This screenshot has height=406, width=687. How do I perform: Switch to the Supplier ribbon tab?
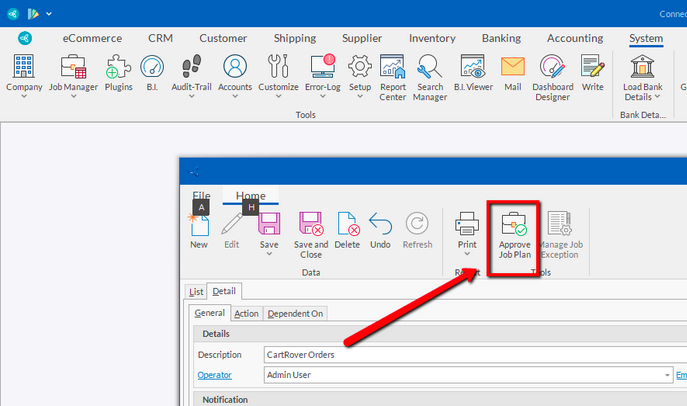click(x=362, y=39)
